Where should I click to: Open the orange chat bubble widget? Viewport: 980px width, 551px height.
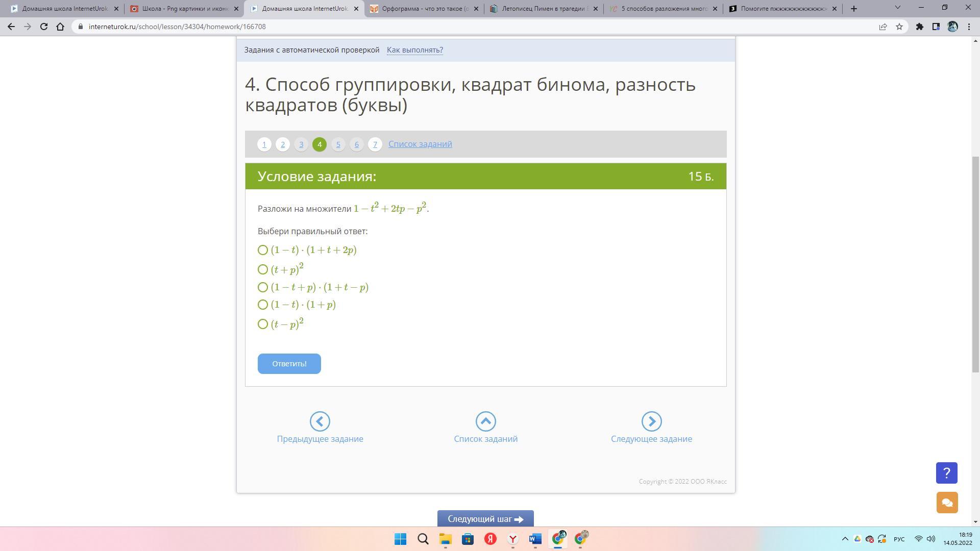tap(947, 503)
